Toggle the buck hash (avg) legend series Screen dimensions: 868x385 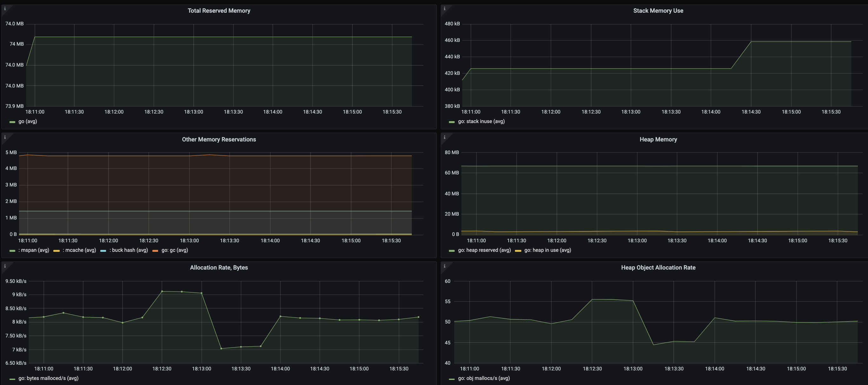[x=128, y=250]
